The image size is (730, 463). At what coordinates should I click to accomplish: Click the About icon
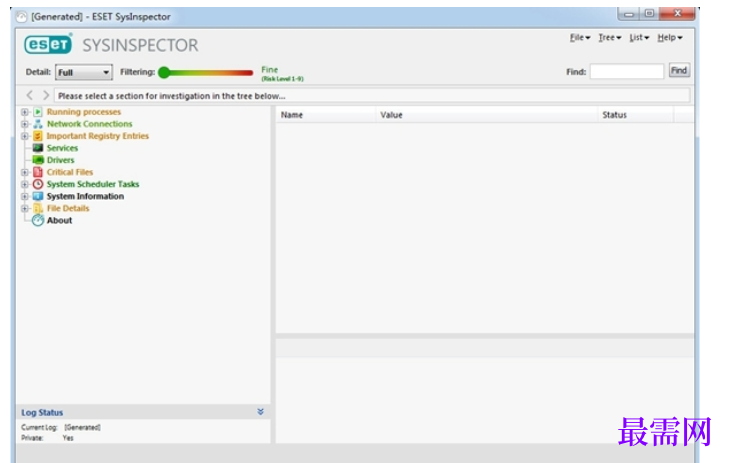pos(38,220)
